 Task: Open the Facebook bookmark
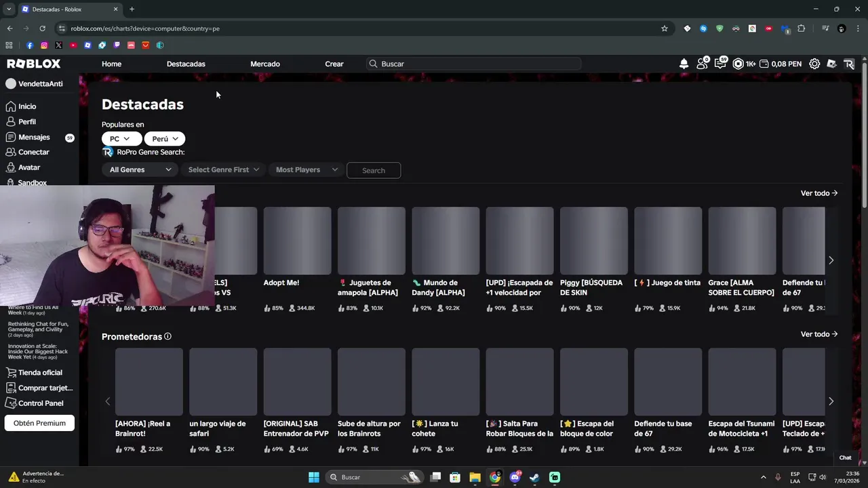point(29,45)
